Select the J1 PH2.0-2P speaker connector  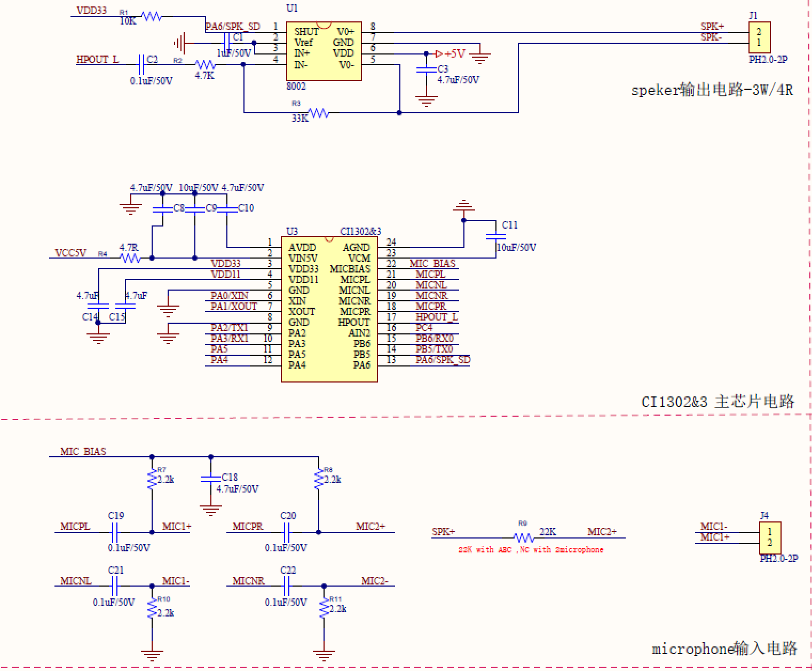point(759,37)
